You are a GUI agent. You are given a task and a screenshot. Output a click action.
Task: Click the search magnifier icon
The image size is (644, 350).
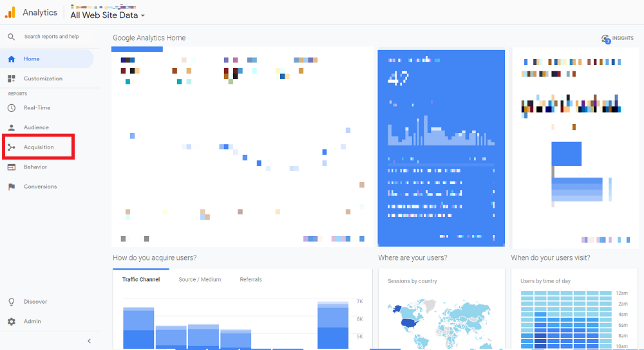click(x=11, y=37)
